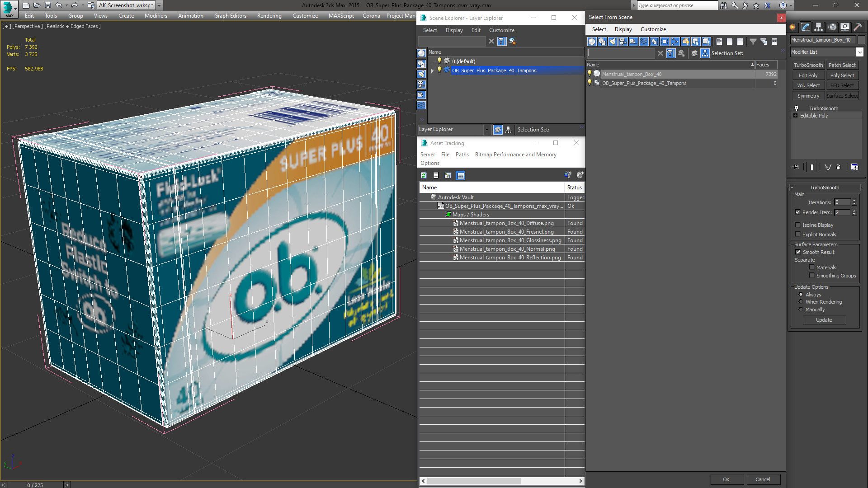Viewport: 868px width, 488px height.
Task: Click Cancel button in Select From Scene
Action: (x=763, y=479)
